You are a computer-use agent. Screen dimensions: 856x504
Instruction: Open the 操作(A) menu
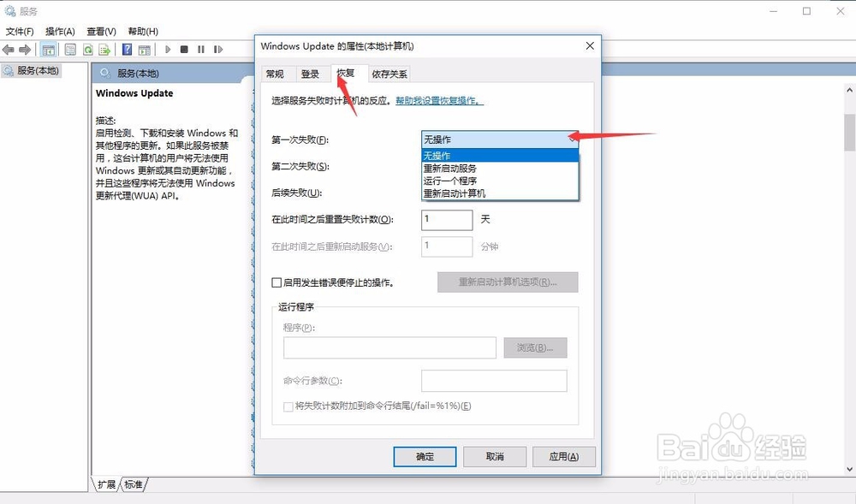[60, 31]
